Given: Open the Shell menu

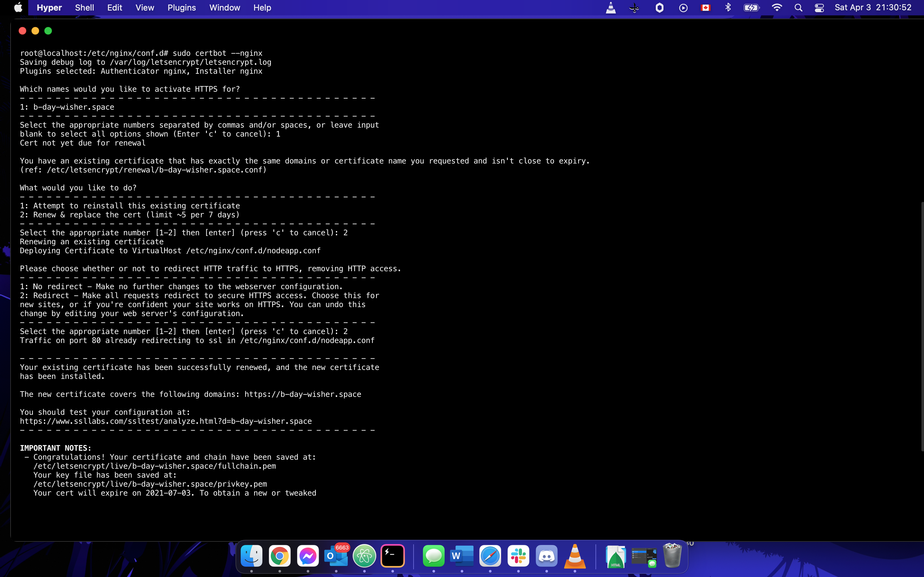Looking at the screenshot, I should coord(84,8).
